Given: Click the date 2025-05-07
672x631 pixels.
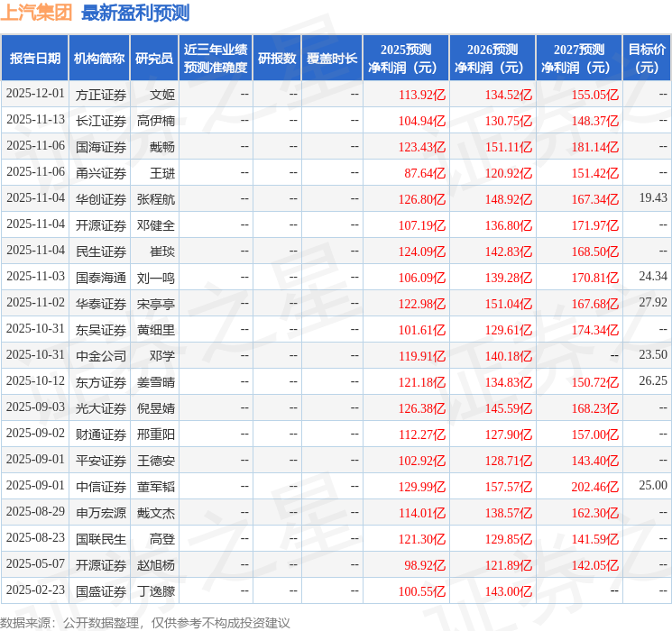Looking at the screenshot, I should click(35, 563).
